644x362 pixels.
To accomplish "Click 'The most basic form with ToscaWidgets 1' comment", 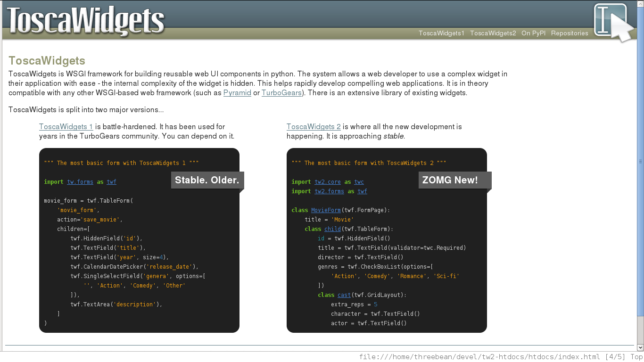I will pos(121,163).
